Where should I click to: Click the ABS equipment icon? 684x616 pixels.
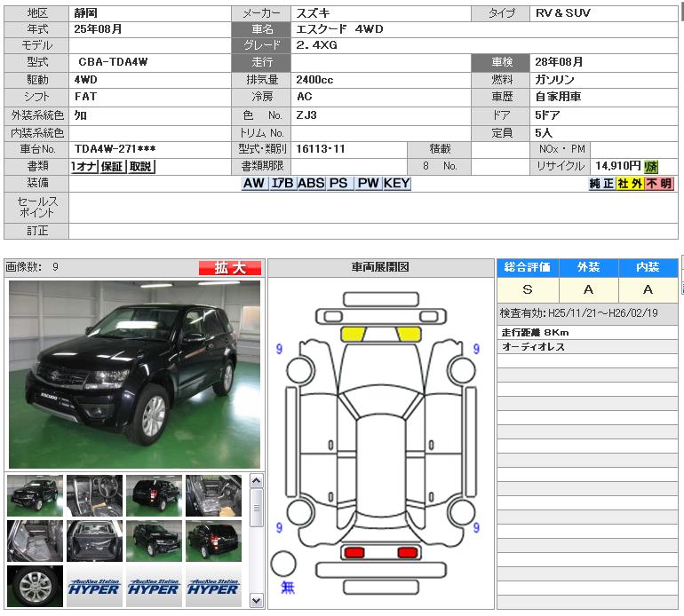(x=311, y=183)
